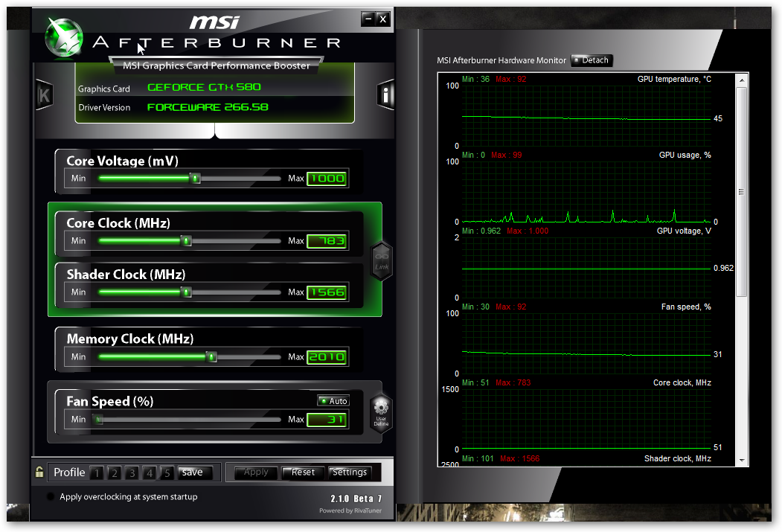The height and width of the screenshot is (532, 782).
Task: Click the 'Shader clock, MHz' graph label
Action: 677,458
